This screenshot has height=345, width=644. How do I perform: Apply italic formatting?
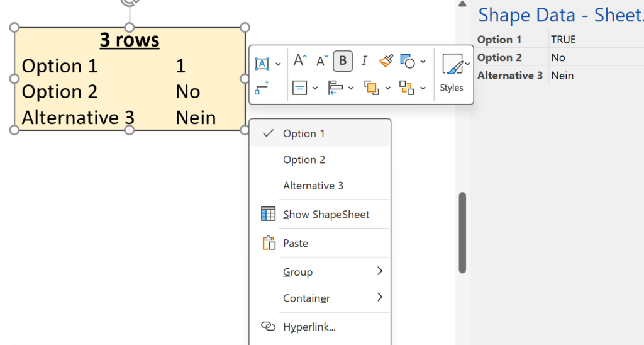click(364, 61)
